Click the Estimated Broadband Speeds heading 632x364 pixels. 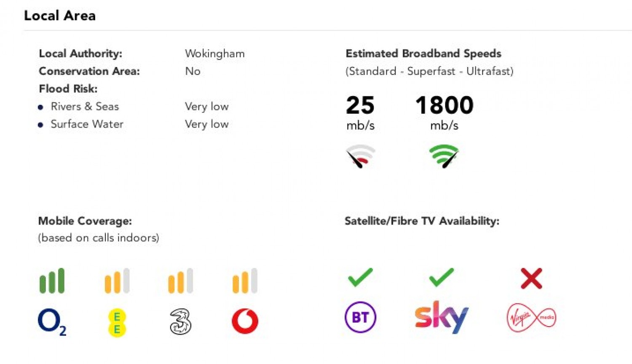(x=423, y=54)
